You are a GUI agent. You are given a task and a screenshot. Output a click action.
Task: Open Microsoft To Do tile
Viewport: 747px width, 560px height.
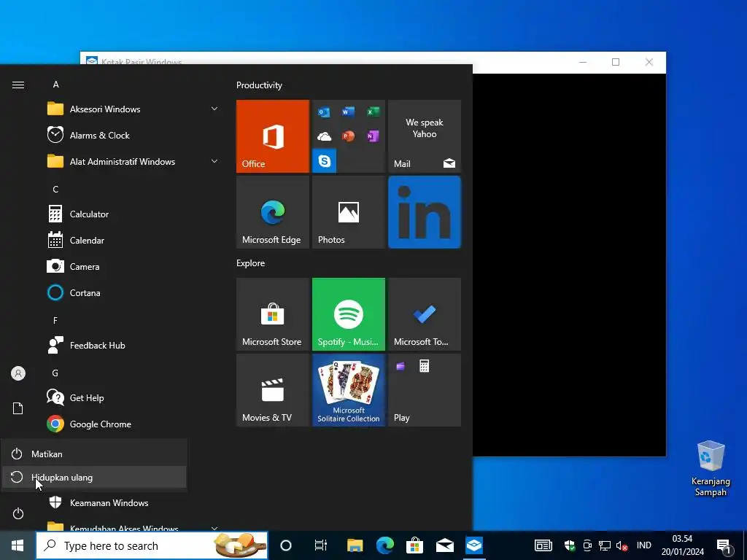tap(425, 314)
